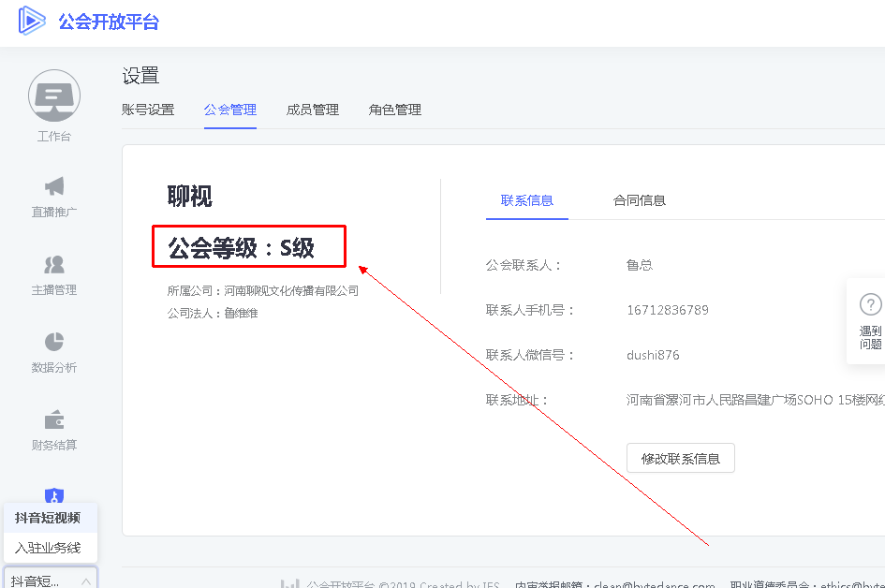Click the 修改联系信息 button

(681, 458)
